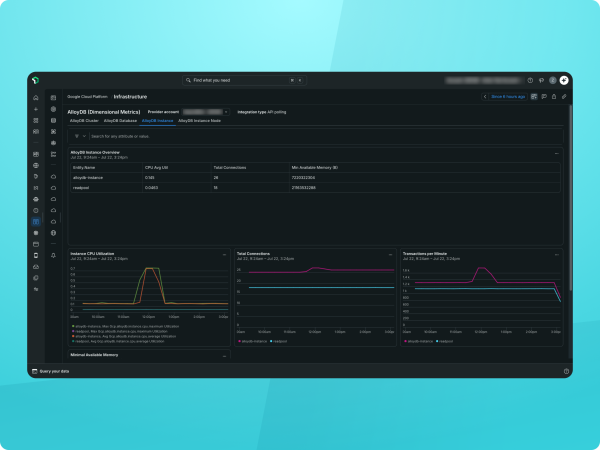Select the AlloyDB Instance tab
600x450 pixels.
pos(157,121)
